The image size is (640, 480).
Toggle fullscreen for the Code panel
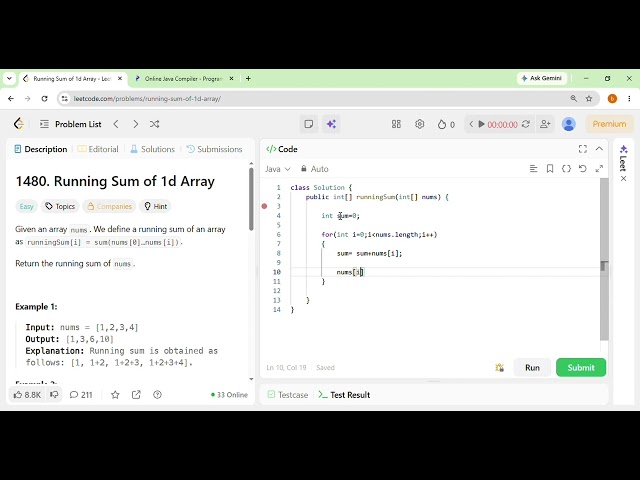point(583,149)
